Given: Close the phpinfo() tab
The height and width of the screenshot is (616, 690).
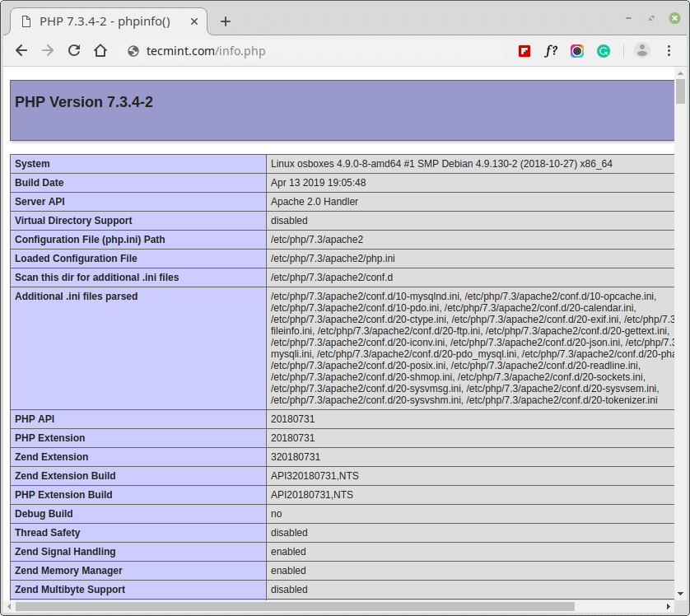Looking at the screenshot, I should (x=193, y=21).
